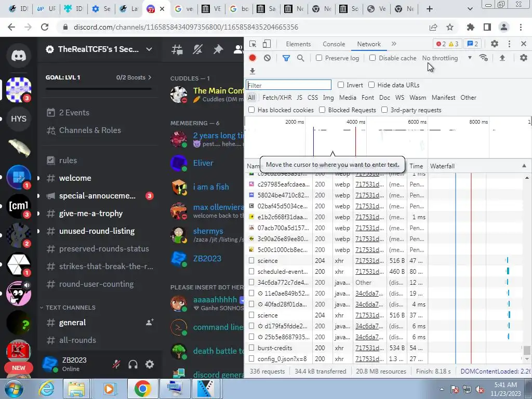The width and height of the screenshot is (532, 399).
Task: Click the Windows Start button
Action: tap(14, 389)
